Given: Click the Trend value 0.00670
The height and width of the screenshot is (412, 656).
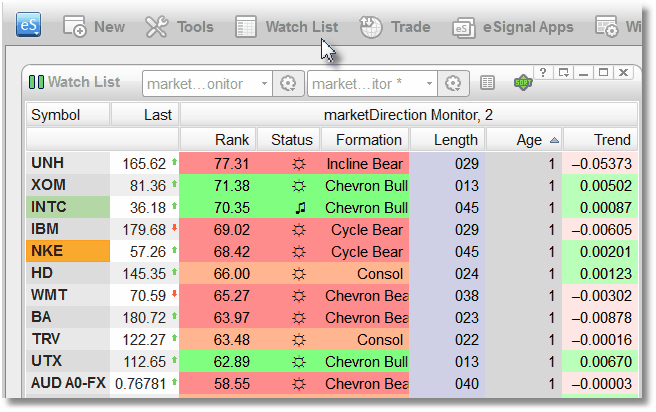Looking at the screenshot, I should pos(605,362).
